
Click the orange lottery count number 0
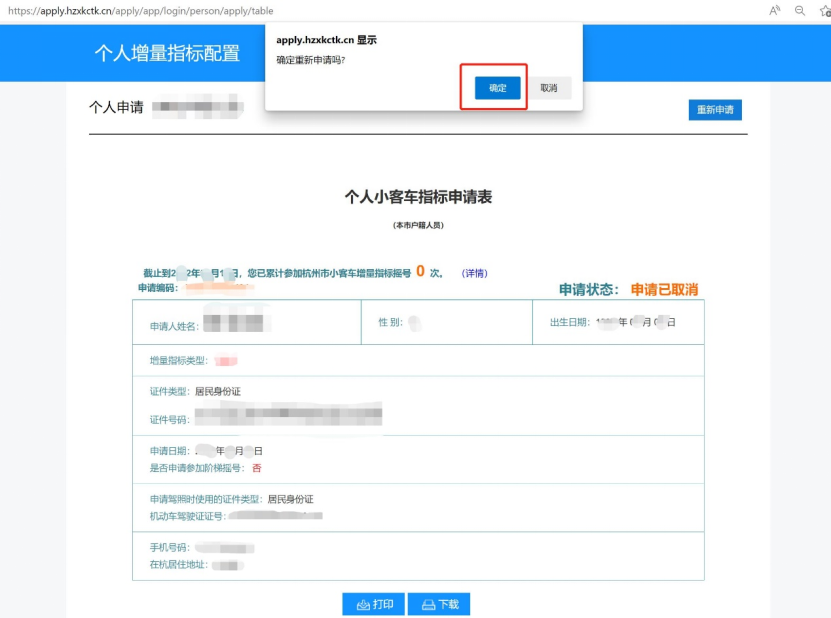tap(420, 271)
